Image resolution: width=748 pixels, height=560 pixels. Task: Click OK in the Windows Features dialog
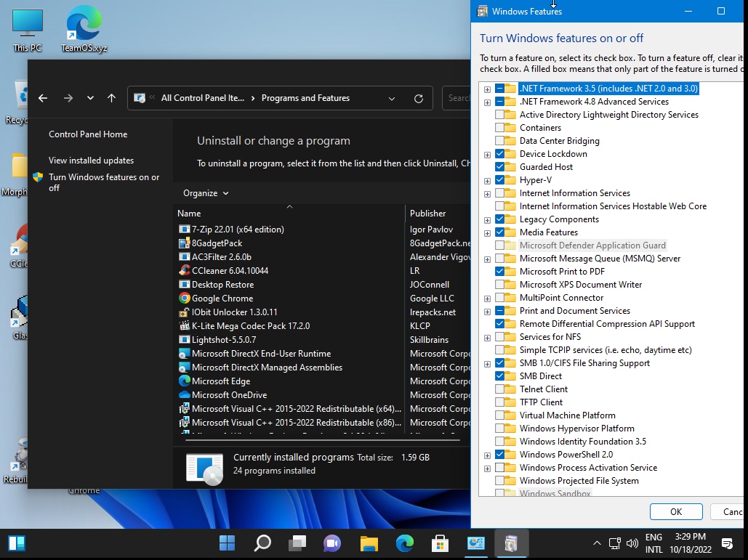tap(675, 511)
